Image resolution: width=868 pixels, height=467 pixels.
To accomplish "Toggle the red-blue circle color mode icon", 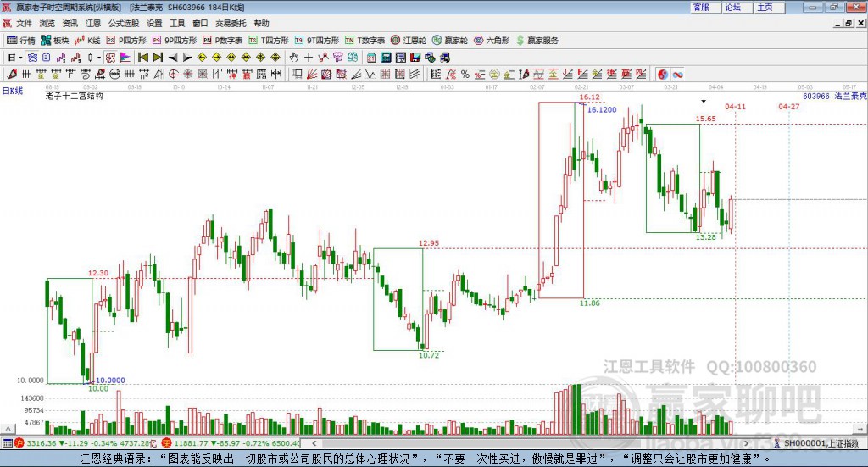I will click(662, 74).
